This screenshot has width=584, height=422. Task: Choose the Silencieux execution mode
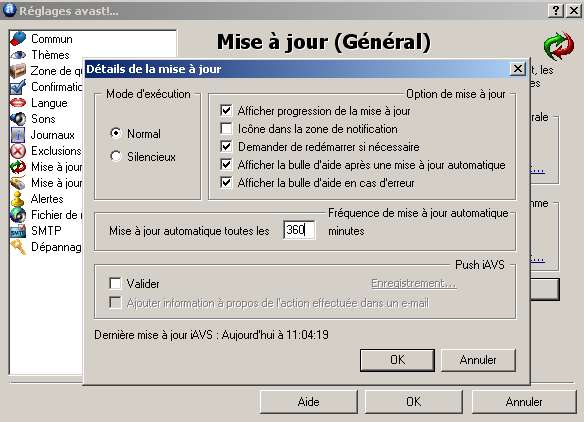116,156
